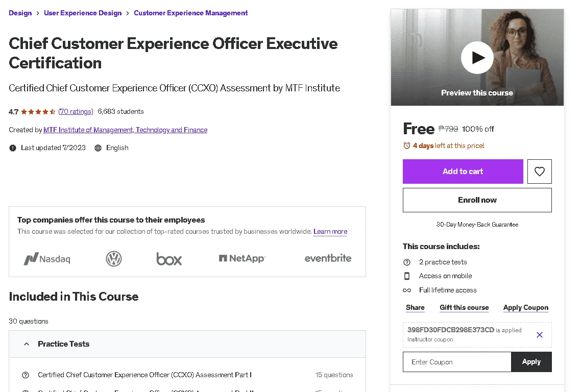Click Share under course includes
This screenshot has width=581, height=392.
pos(415,307)
